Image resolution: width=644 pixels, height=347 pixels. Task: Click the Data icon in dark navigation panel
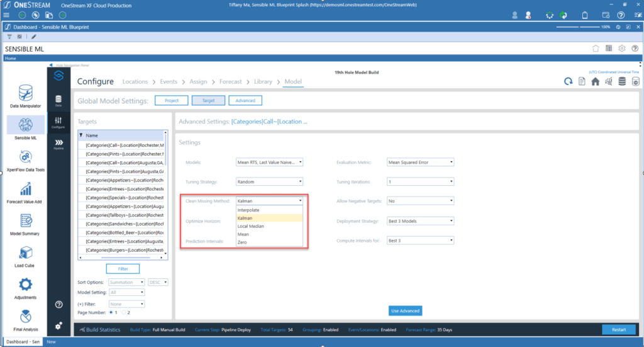coord(58,100)
